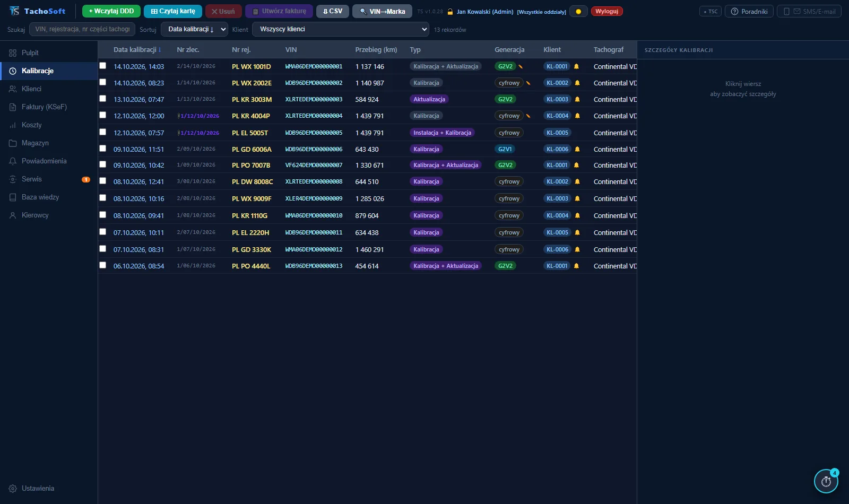Click the Czytaj kartę button
Viewport: 849px width, 504px height.
(173, 11)
